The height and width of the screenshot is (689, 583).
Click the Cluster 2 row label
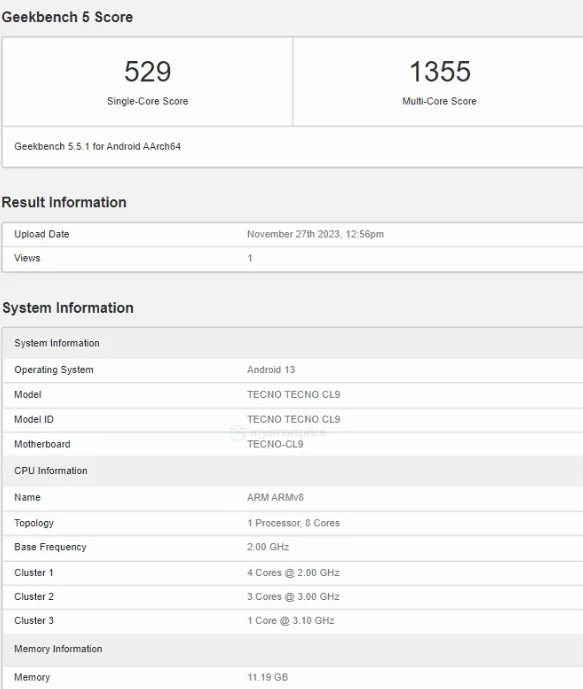pyautogui.click(x=34, y=597)
